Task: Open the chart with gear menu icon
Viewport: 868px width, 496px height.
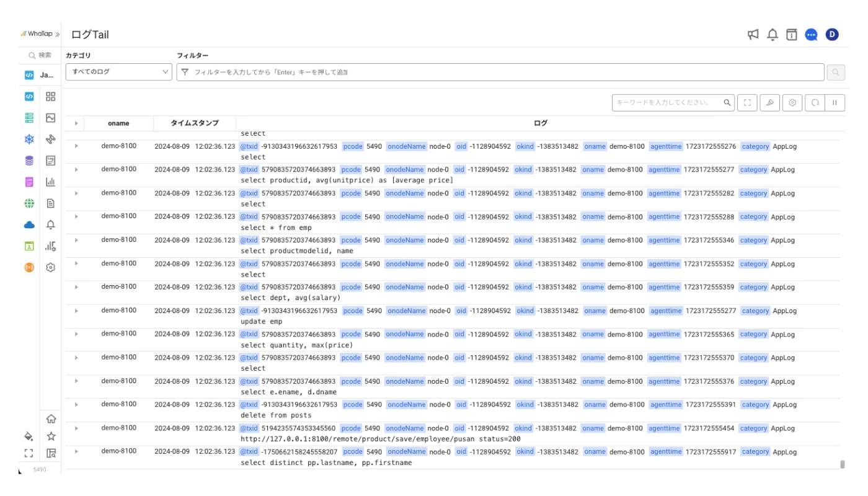Action: [51, 246]
